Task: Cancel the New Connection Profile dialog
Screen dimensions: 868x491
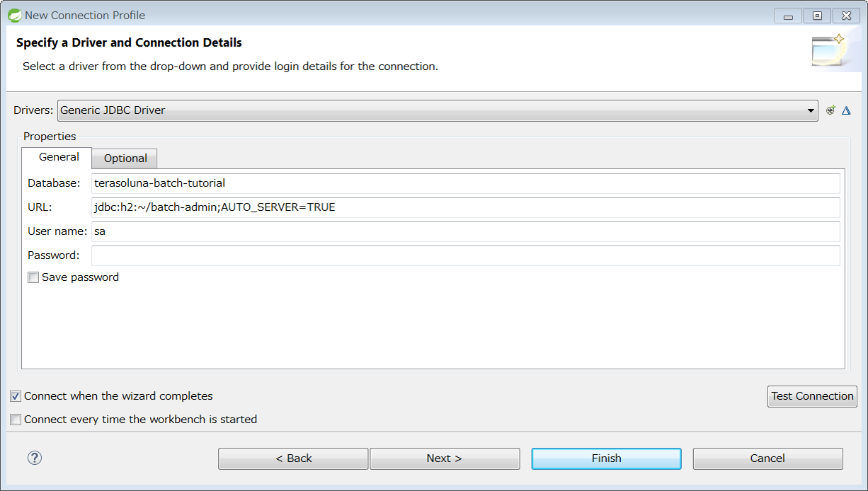Action: point(767,458)
